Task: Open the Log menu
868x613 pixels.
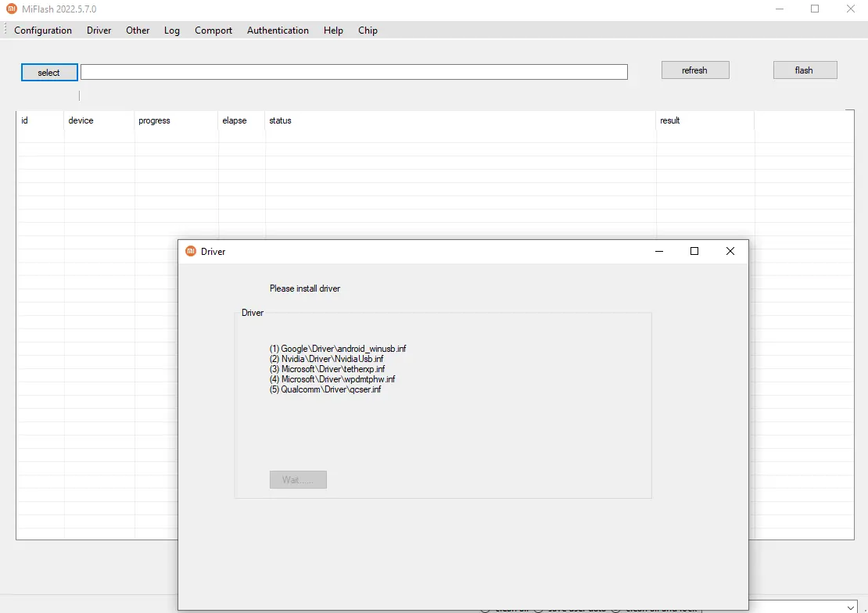Action: click(171, 30)
